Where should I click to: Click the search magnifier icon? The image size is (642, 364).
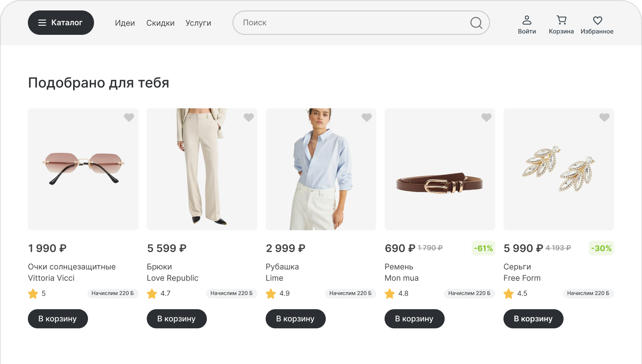tap(476, 23)
